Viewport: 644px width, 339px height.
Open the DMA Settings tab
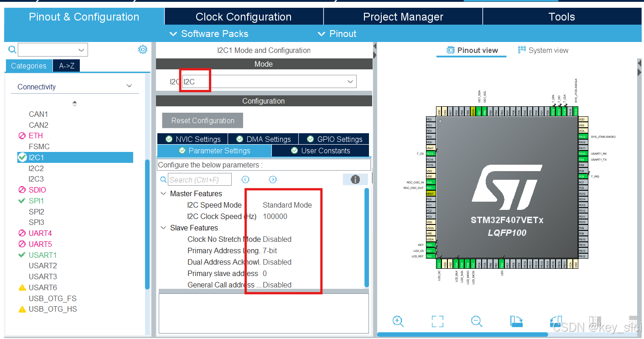[263, 139]
